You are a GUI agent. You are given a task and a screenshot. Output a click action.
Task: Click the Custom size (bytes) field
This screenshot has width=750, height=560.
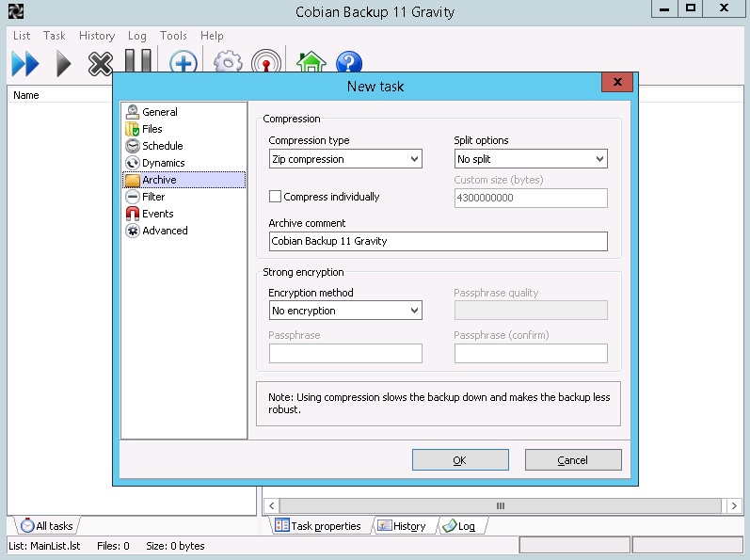click(x=531, y=198)
